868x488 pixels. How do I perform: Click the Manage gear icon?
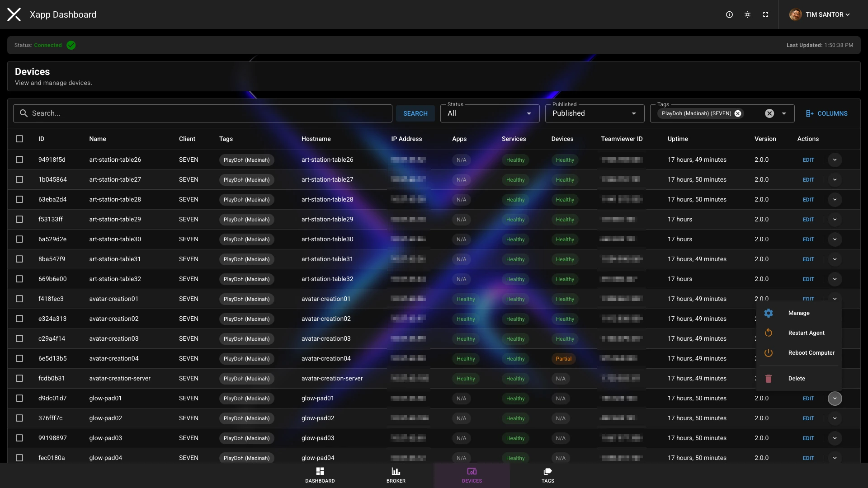768,313
